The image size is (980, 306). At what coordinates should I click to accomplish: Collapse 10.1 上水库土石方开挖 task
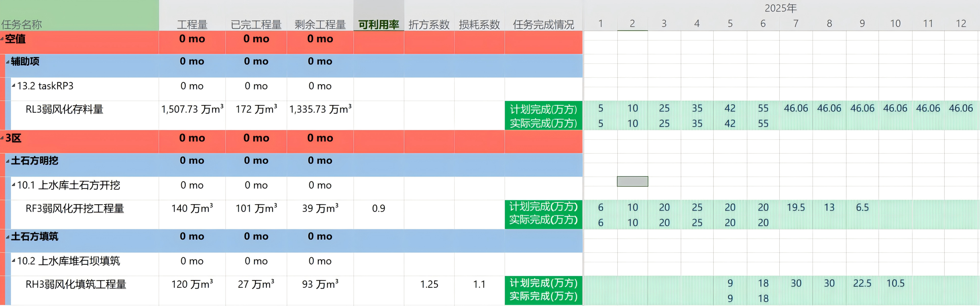pos(14,185)
